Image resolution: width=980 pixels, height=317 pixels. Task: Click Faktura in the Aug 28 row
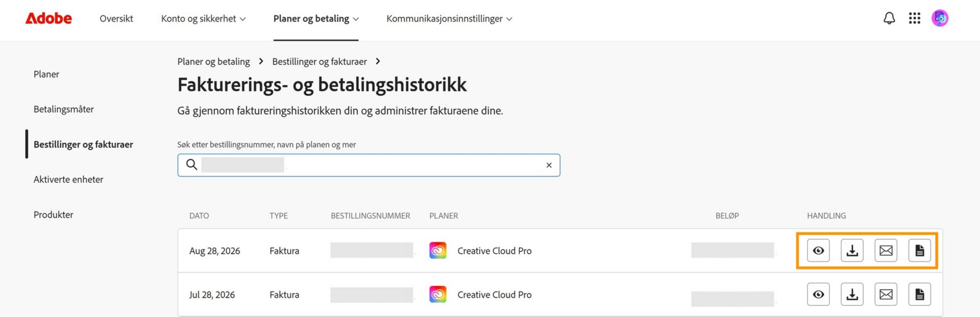[x=284, y=251]
